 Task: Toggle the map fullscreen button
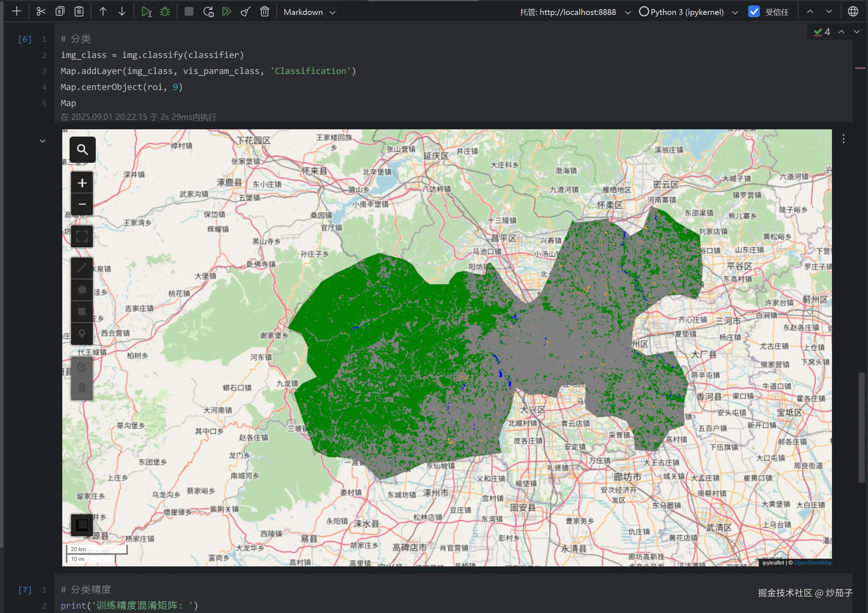point(82,237)
